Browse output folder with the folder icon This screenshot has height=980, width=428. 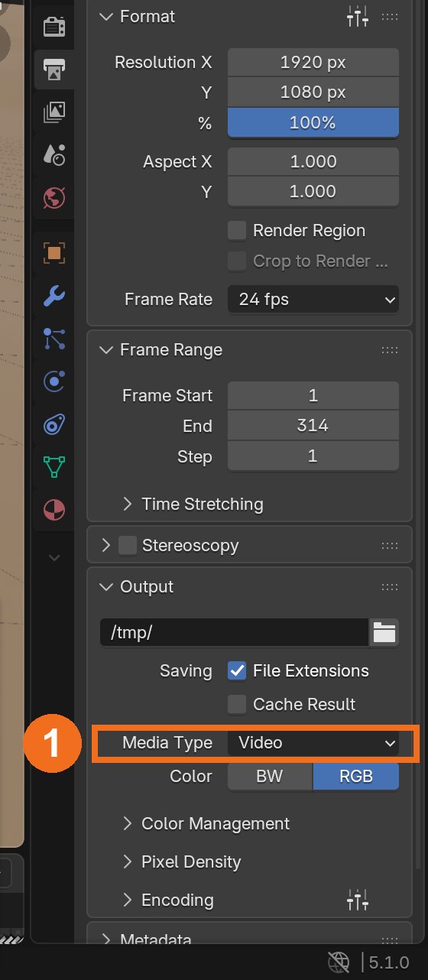point(384,632)
